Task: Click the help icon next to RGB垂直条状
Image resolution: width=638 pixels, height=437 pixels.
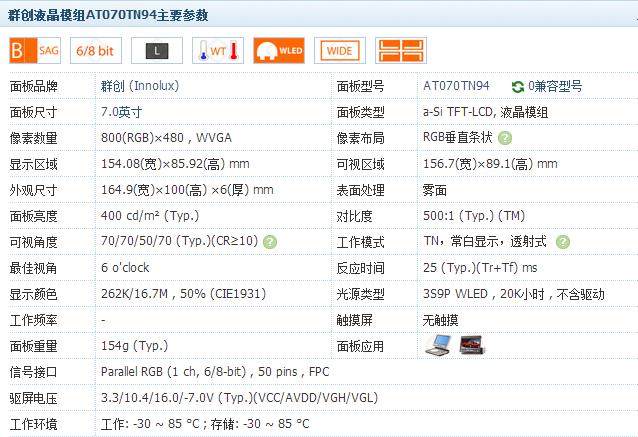Action: pos(505,138)
